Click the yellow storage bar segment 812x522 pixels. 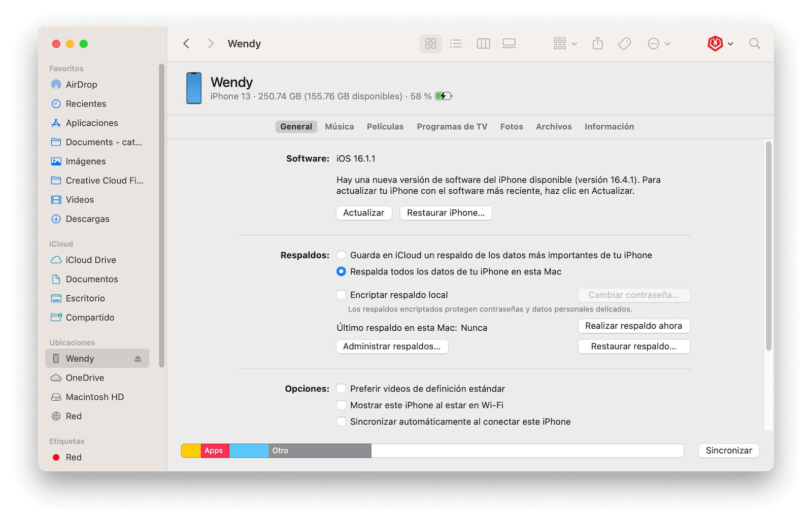191,450
